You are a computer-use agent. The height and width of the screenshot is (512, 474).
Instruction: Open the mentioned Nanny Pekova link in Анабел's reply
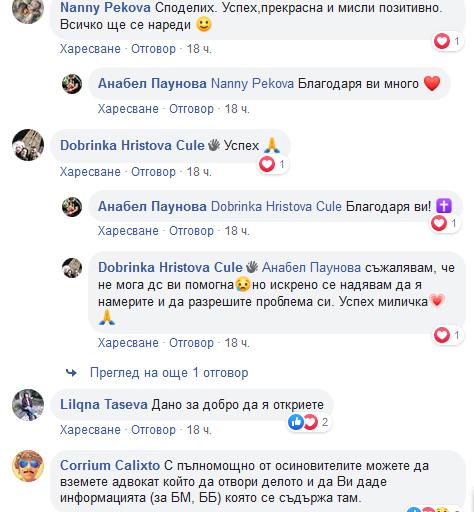(x=252, y=84)
